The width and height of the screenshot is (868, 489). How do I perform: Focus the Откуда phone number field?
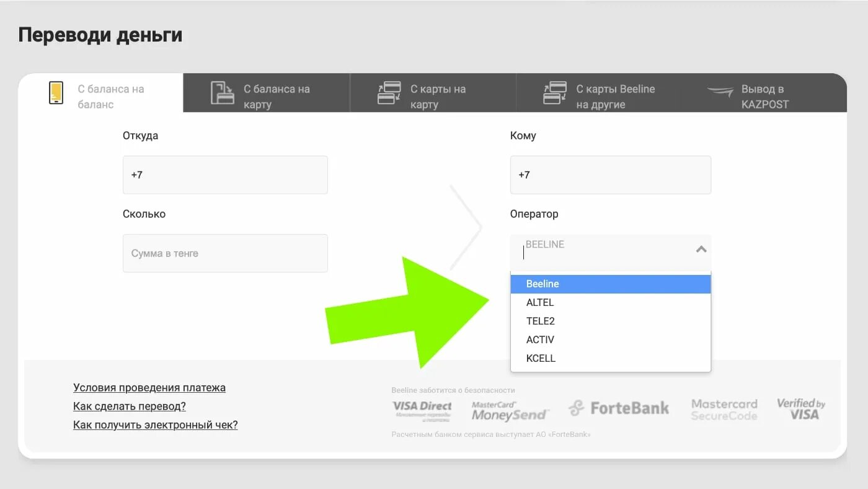[225, 175]
